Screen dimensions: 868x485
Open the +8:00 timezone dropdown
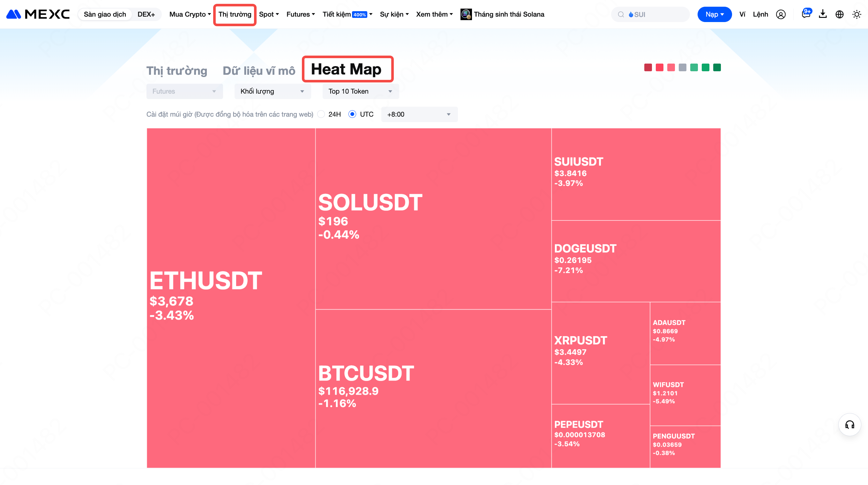[419, 114]
